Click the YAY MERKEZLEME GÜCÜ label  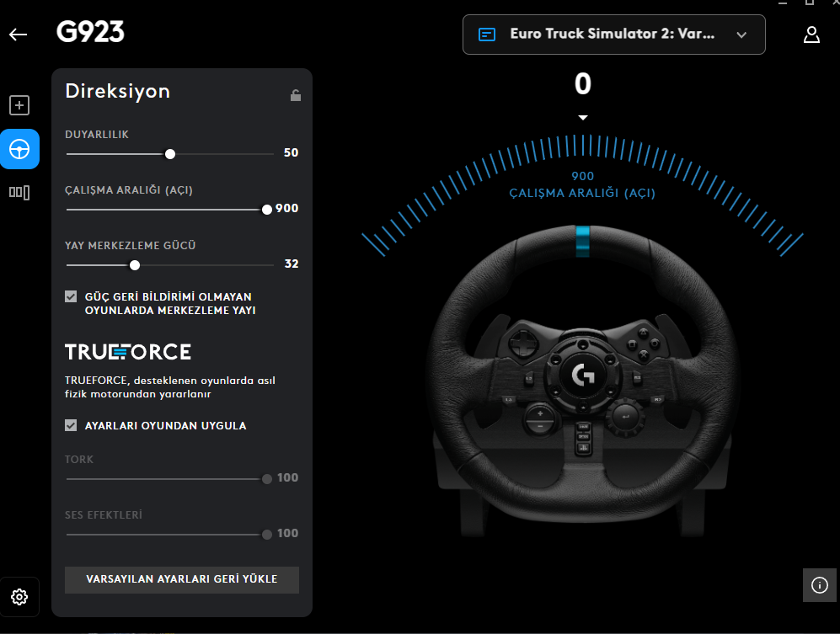point(131,245)
